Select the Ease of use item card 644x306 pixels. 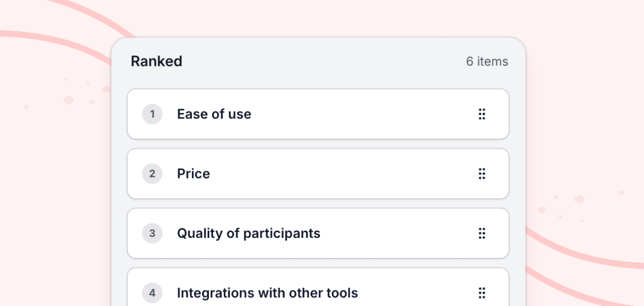[358, 114]
